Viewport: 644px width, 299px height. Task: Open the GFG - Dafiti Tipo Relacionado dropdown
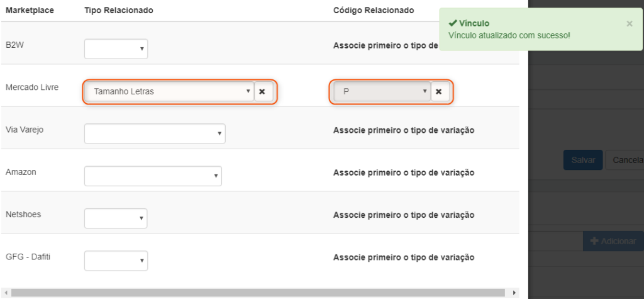click(116, 261)
